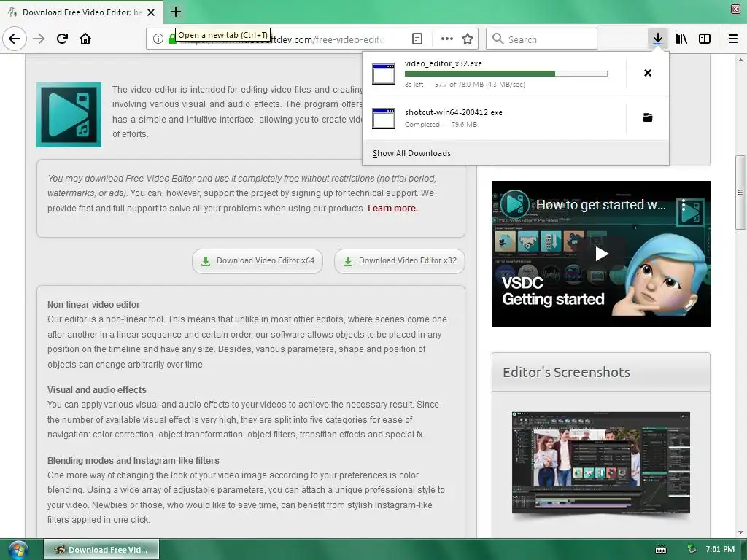Open the How to get started video title

tap(601, 205)
